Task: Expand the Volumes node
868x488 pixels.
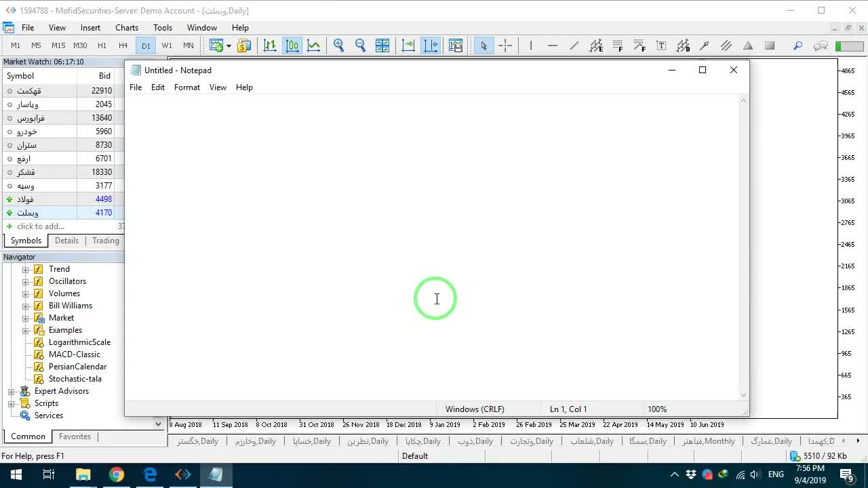Action: 26,293
